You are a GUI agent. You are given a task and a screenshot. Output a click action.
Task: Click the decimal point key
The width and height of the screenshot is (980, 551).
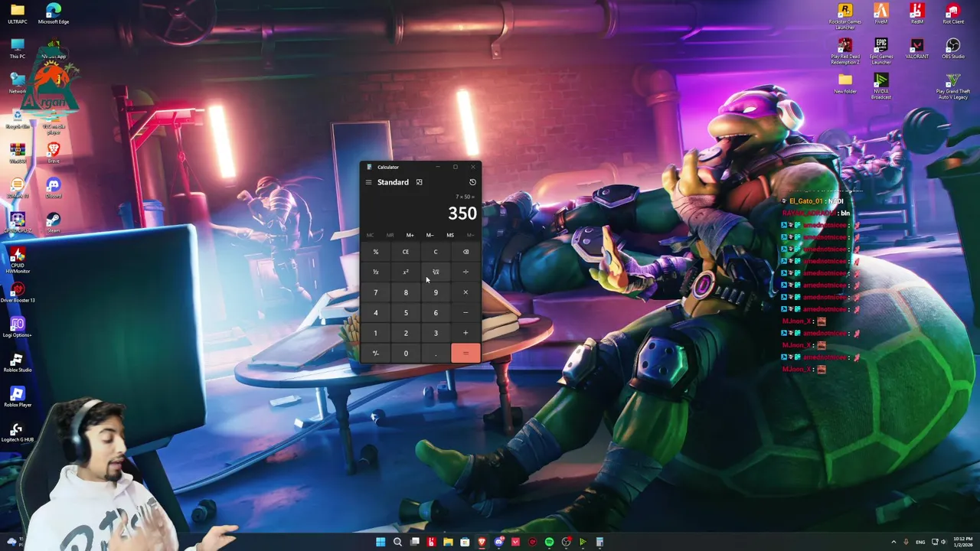coord(436,353)
